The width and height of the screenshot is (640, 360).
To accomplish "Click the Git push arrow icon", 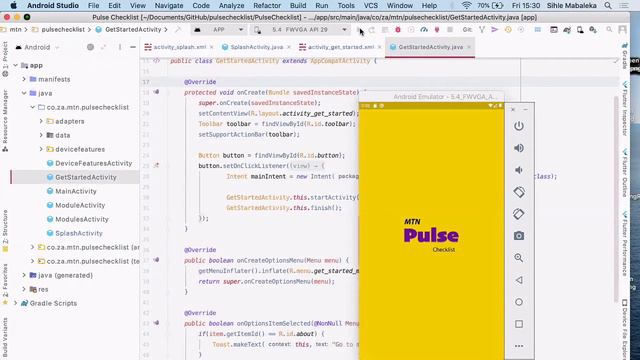I will (495, 30).
